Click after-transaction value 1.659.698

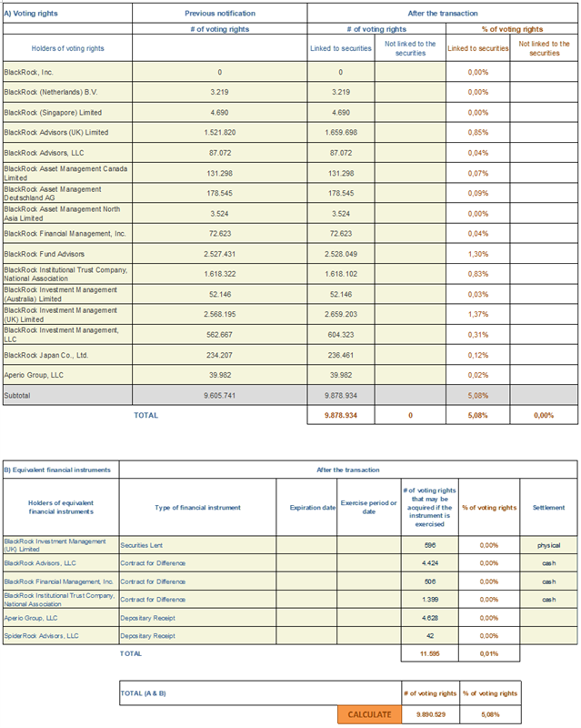coord(341,132)
